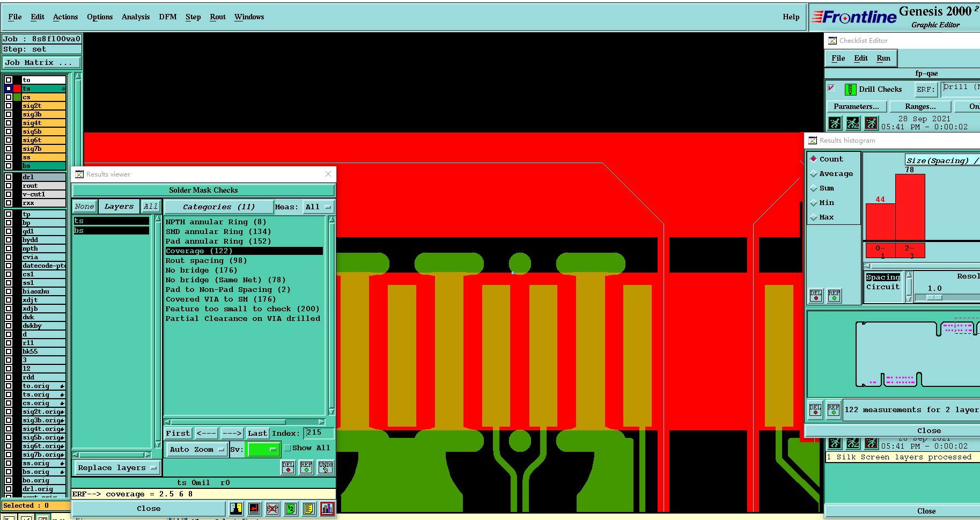
Task: Click the crossed-out REF icon
Action: [272, 508]
